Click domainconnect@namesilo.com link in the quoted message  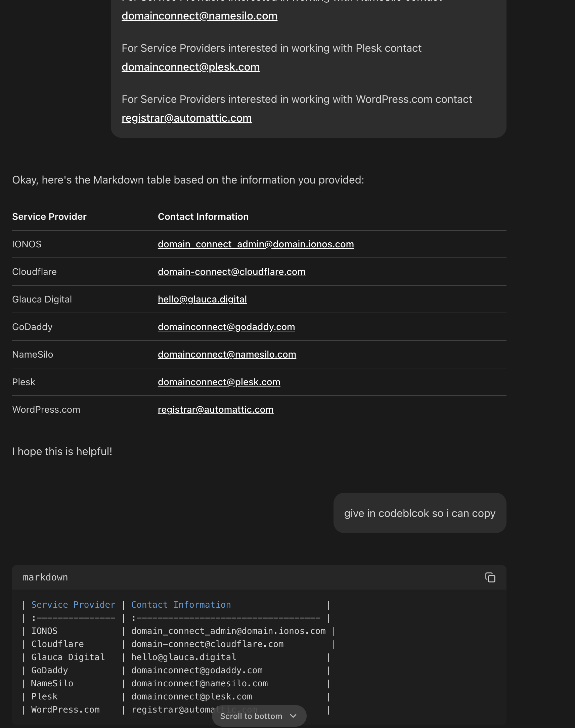[x=199, y=16]
